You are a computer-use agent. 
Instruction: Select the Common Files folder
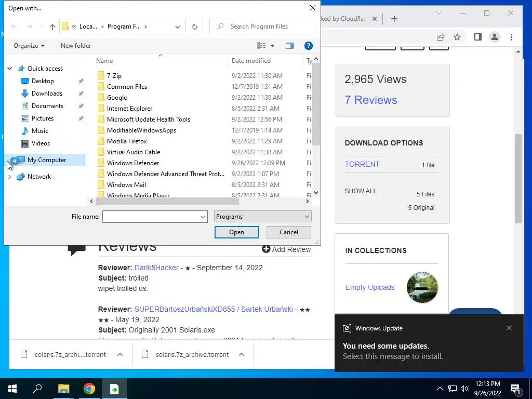coord(127,87)
